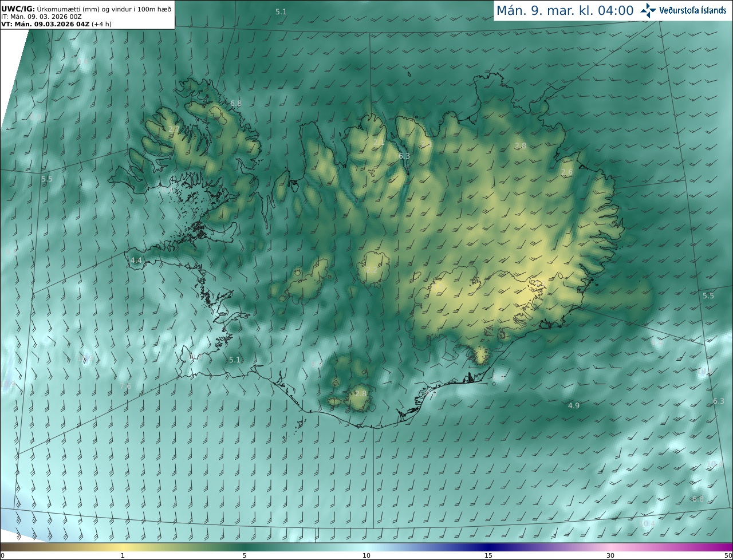733x560 pixels.
Task: Click the 4.4 value near Snæfellsnes
Action: (x=136, y=260)
